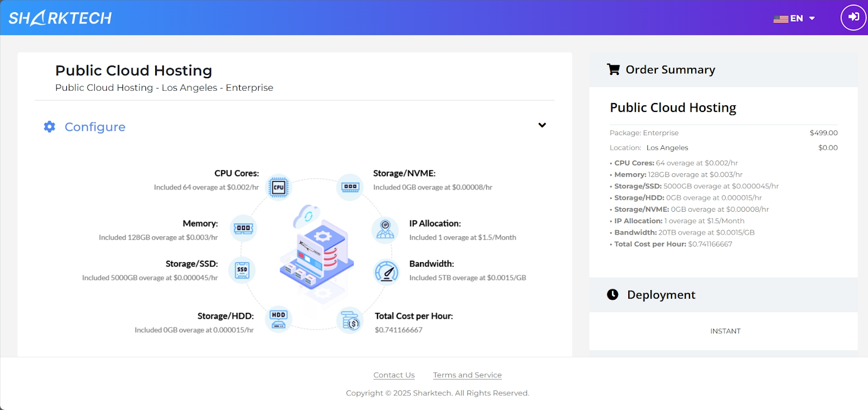Screen dimensions: 868x410
Task: Click the copyright 2025 Sharktech text
Action: coord(437,393)
